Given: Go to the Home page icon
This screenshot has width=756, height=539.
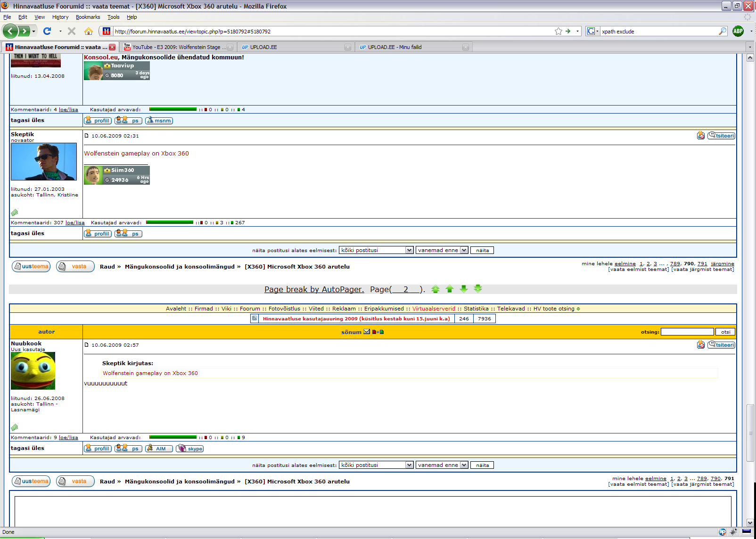Looking at the screenshot, I should [89, 31].
